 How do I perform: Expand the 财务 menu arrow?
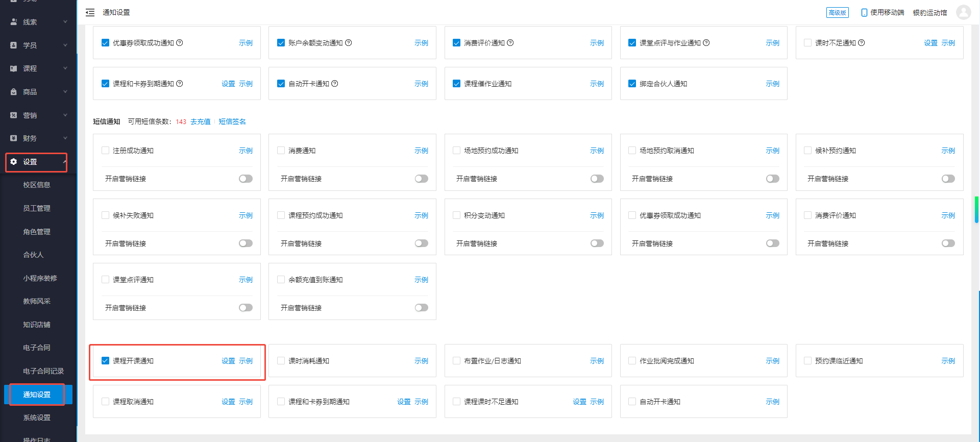[65, 138]
